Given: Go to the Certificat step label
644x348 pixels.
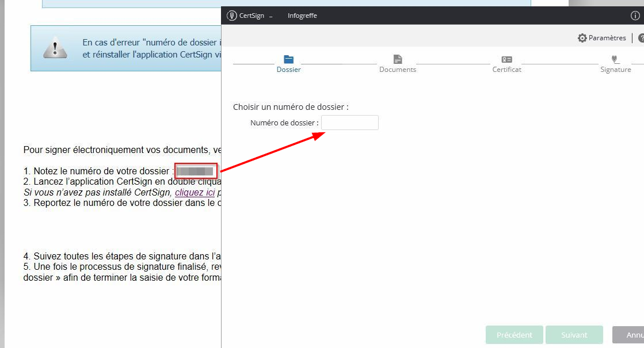Looking at the screenshot, I should point(506,70).
